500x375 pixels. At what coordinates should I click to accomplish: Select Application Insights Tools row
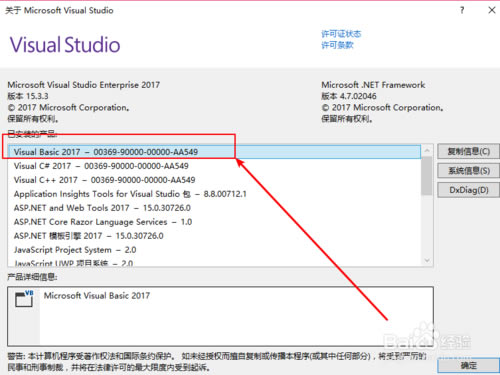pyautogui.click(x=214, y=194)
